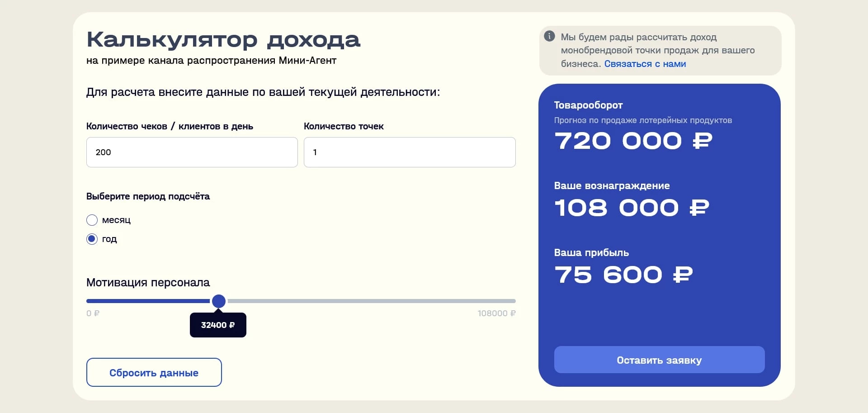868x413 pixels.
Task: Select the год period radio button
Action: coord(92,239)
